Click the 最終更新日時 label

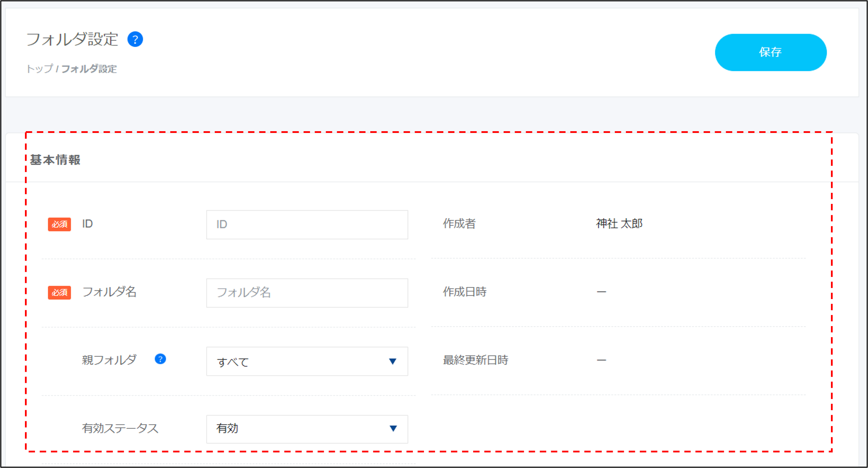click(475, 360)
